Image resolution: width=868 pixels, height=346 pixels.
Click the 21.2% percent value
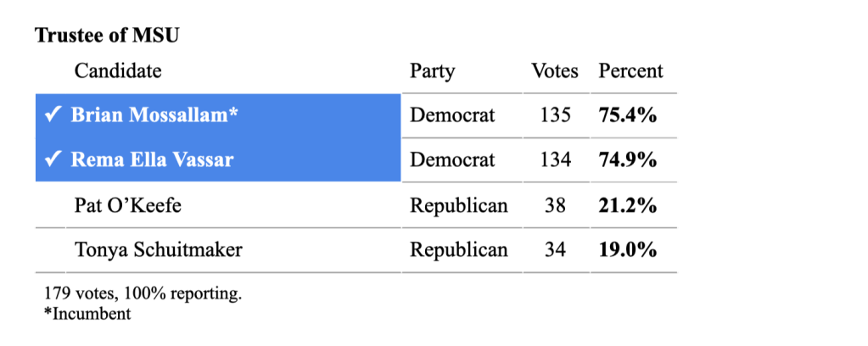tap(628, 205)
